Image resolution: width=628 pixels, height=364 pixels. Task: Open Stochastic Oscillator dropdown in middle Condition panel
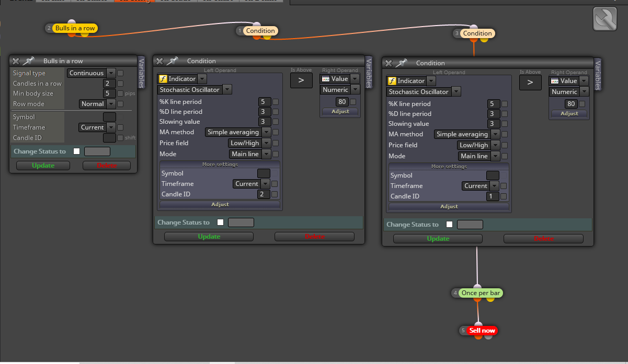tap(195, 90)
